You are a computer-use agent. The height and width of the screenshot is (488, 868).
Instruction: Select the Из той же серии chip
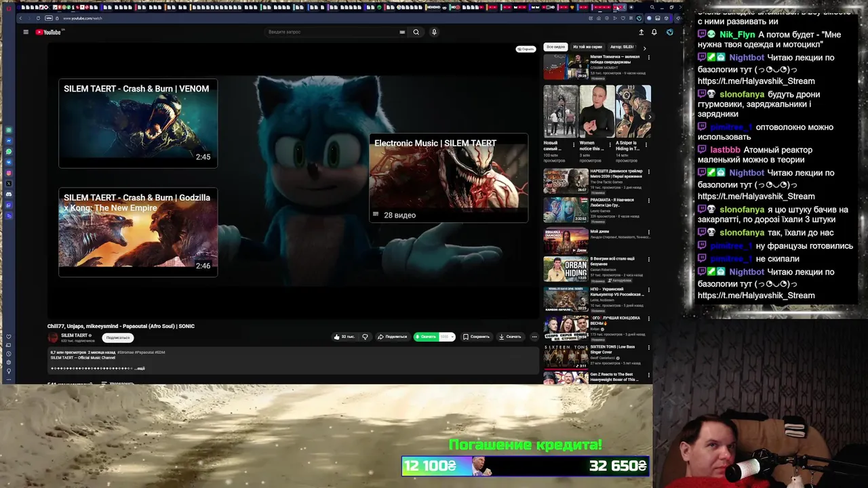pos(587,47)
